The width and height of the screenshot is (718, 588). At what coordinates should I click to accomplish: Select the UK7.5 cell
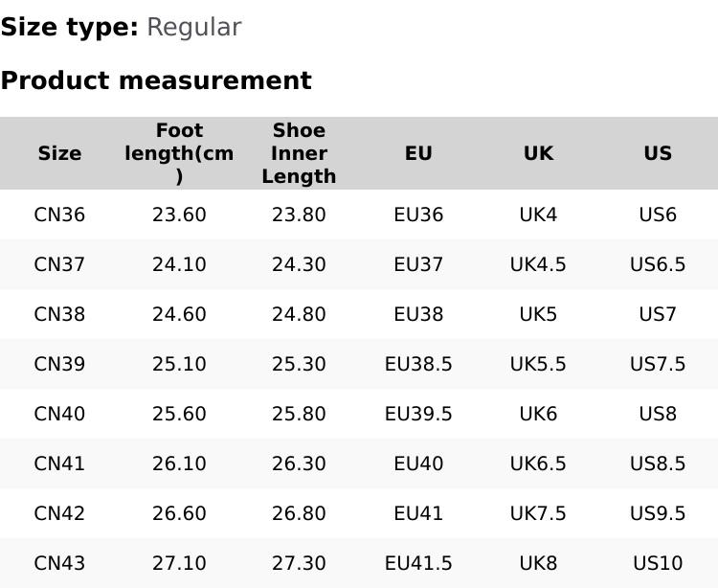(538, 513)
